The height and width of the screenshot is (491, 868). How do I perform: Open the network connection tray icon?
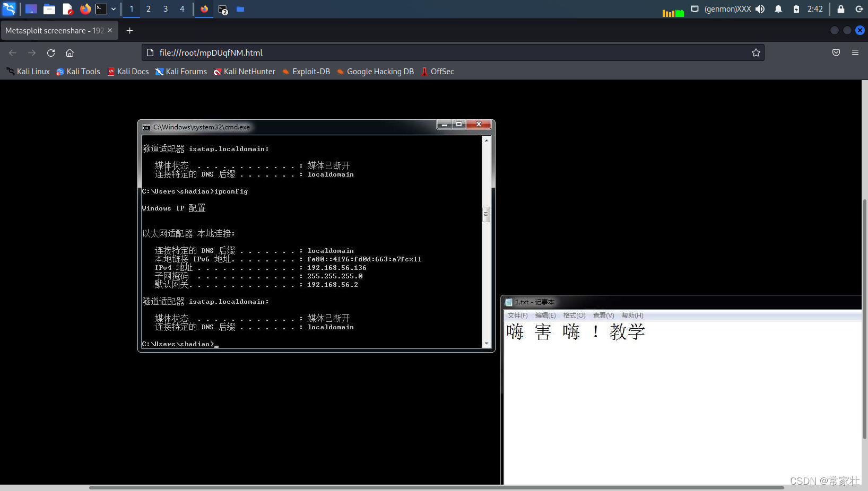695,9
